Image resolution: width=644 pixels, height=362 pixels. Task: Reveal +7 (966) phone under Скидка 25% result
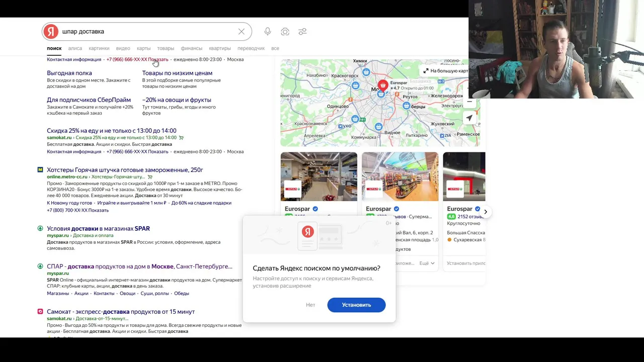[137, 152]
